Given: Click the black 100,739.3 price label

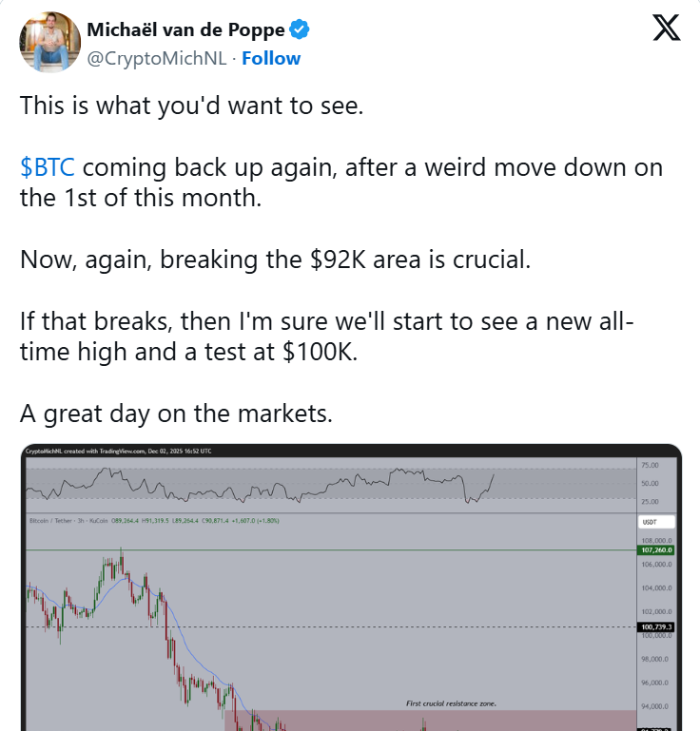Looking at the screenshot, I should tap(655, 627).
